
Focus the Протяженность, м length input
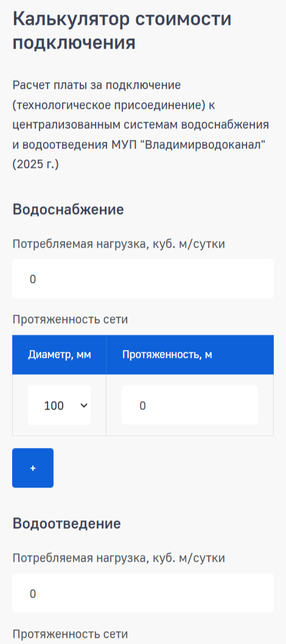[x=190, y=405]
